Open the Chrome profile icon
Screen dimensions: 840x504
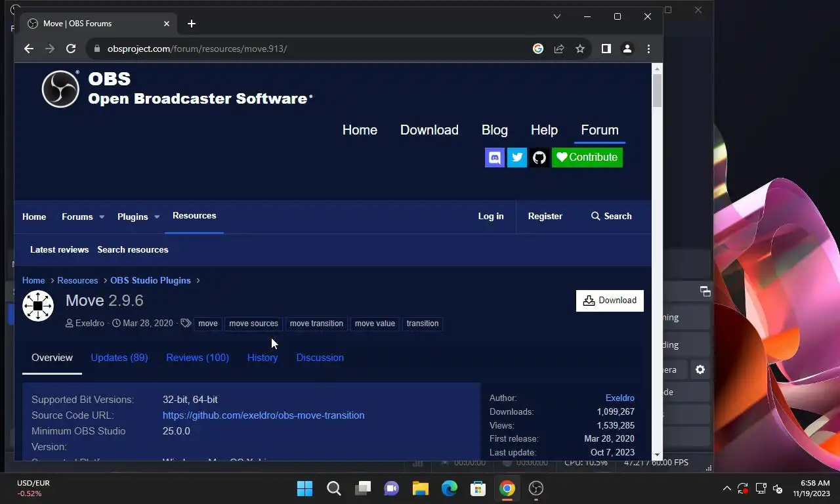click(x=627, y=49)
